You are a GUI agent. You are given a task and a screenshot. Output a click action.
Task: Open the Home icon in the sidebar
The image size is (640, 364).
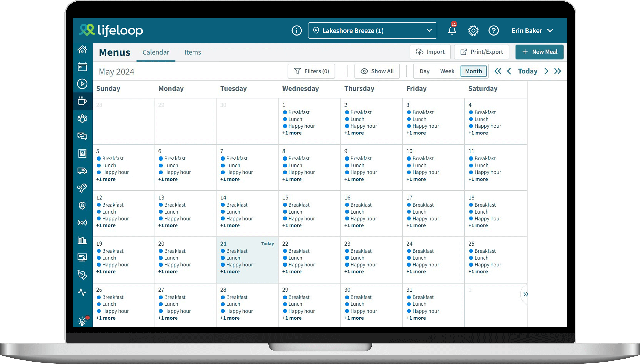tap(82, 49)
